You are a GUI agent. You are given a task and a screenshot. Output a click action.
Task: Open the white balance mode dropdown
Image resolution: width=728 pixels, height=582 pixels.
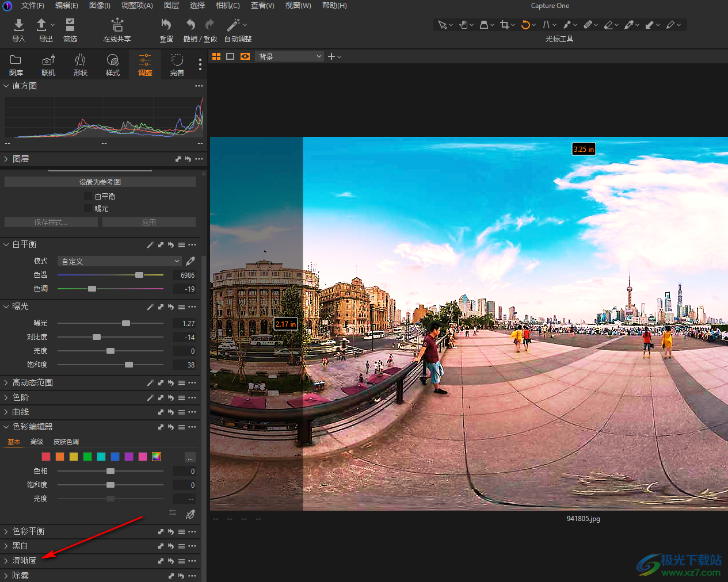click(120, 261)
